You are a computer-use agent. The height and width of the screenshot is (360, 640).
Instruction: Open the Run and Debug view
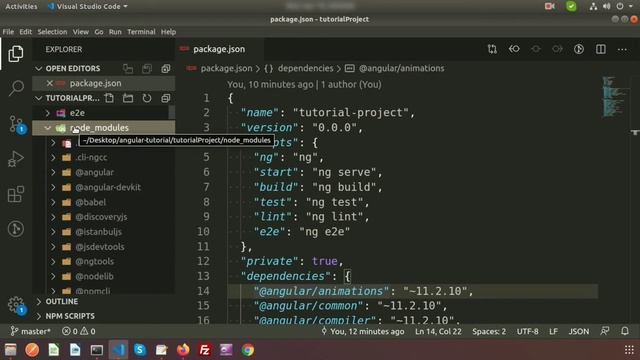[16, 159]
